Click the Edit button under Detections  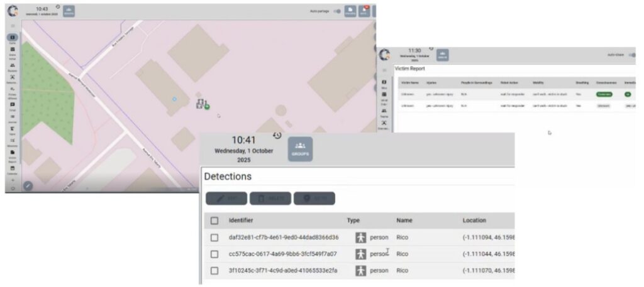click(x=226, y=198)
